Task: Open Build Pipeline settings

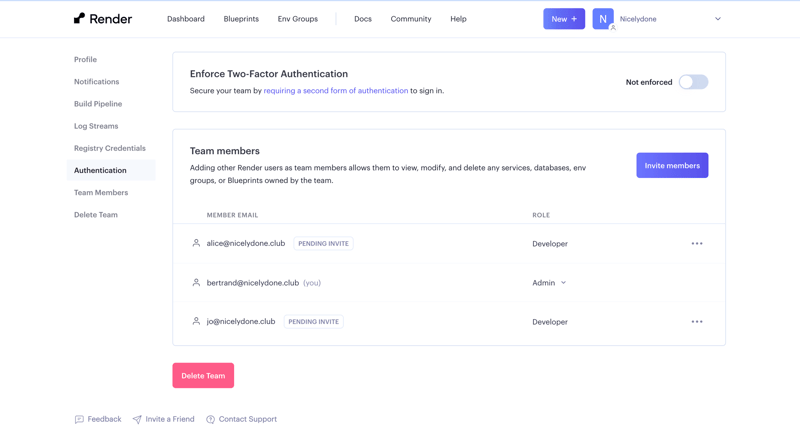Action: 98,104
